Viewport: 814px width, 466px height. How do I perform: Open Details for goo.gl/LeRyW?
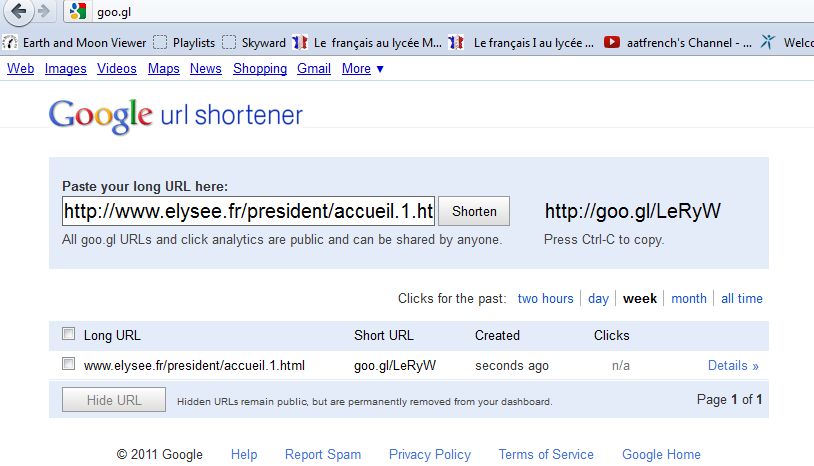[733, 366]
